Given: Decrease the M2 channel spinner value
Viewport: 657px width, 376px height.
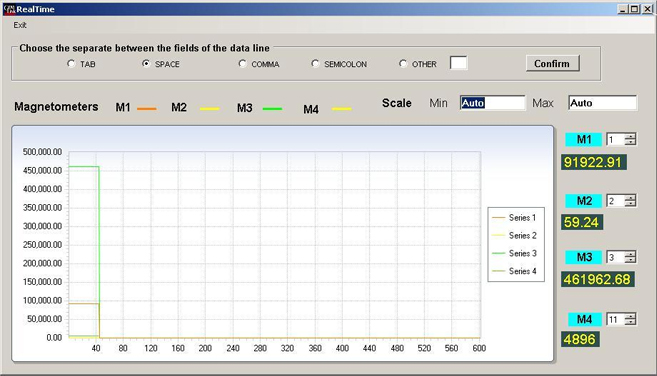Looking at the screenshot, I should (x=630, y=204).
